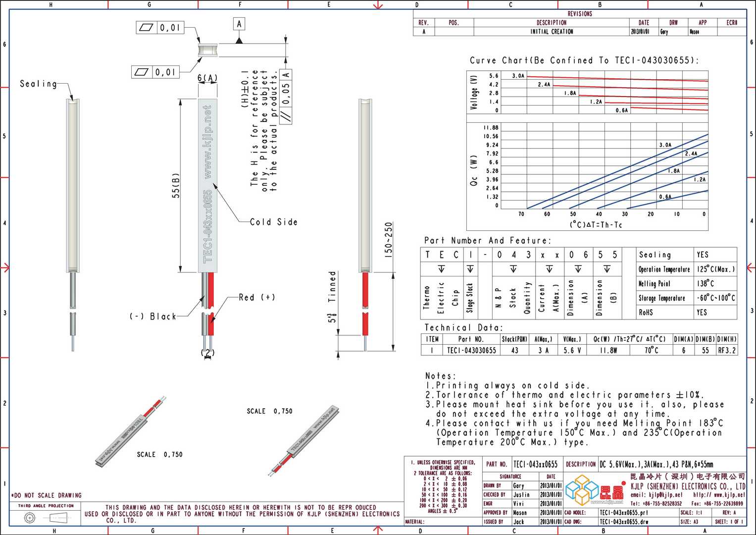This screenshot has width=756, height=535.
Task: Select the 'TEC1-043xx0655.prt' CAD model cell
Action: [x=639, y=513]
